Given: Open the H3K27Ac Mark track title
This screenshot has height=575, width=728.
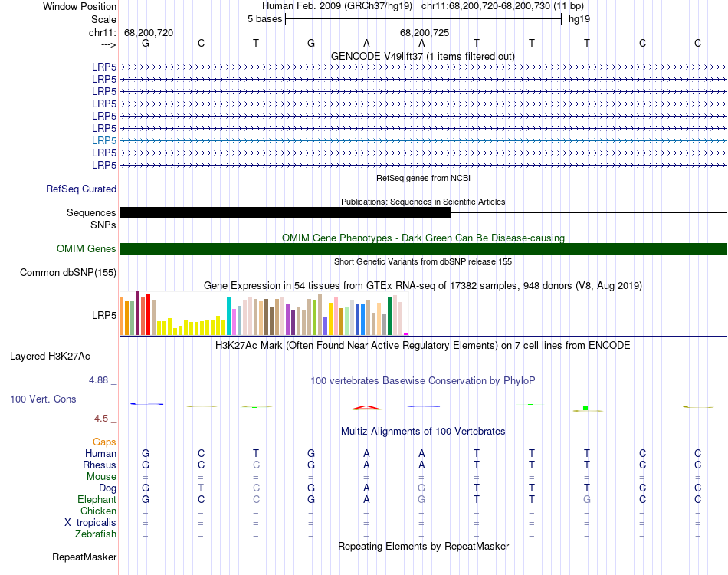Looking at the screenshot, I should 423,346.
